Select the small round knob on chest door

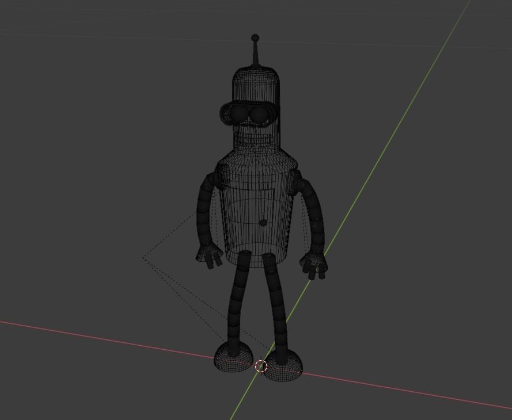coord(263,223)
